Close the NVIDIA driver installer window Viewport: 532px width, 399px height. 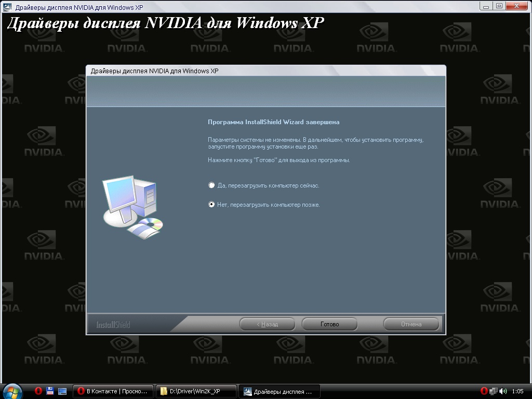[x=517, y=6]
